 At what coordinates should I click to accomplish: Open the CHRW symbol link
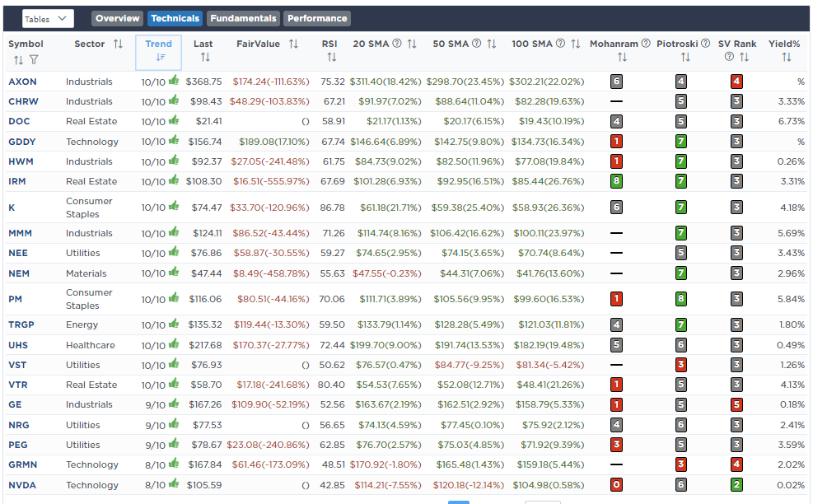pyautogui.click(x=23, y=101)
